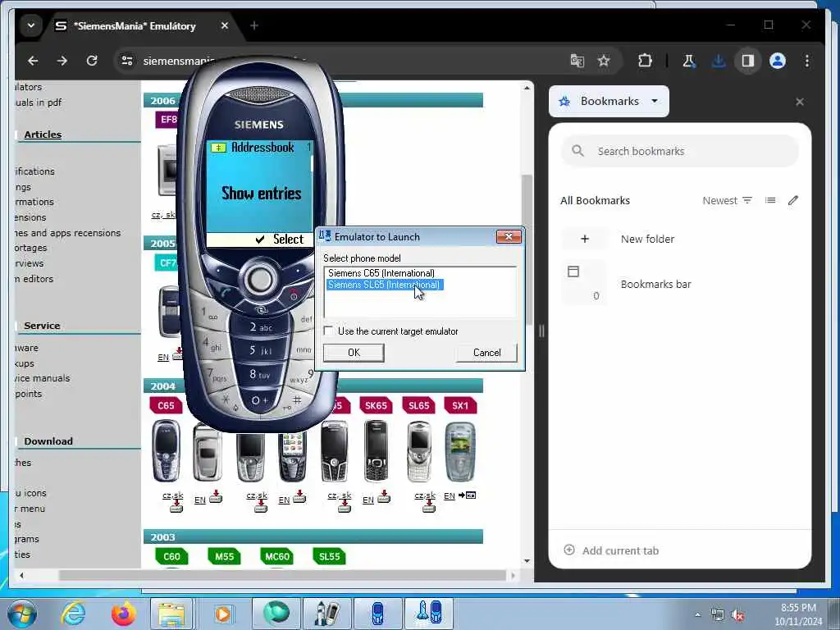Image resolution: width=840 pixels, height=630 pixels.
Task: Close the Bookmarks side panel
Action: (799, 102)
